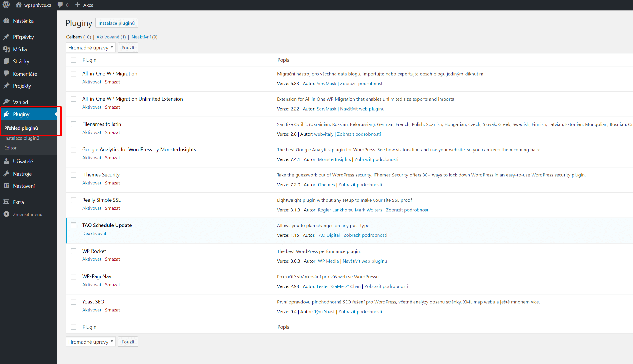Image resolution: width=633 pixels, height=364 pixels.
Task: Click the Komentáře speech bubble icon
Action: (6, 74)
